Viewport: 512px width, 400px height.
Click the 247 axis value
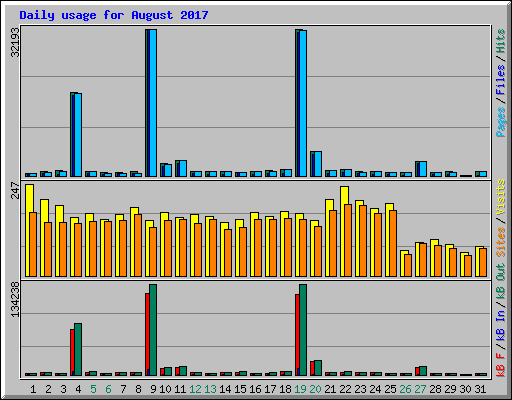tap(15, 190)
